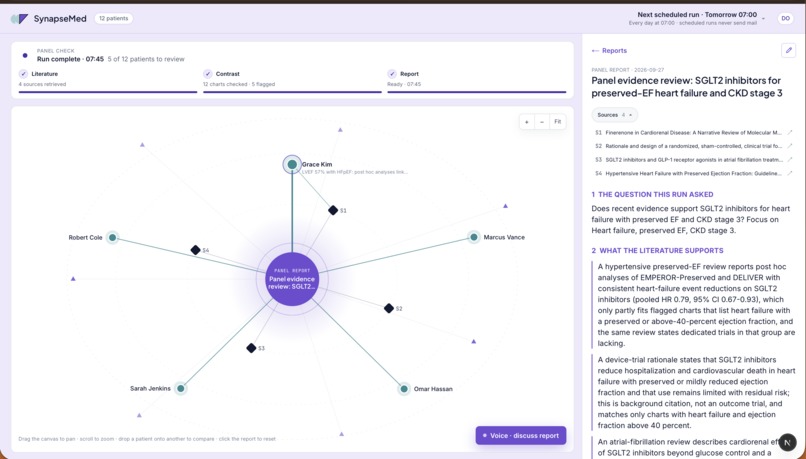Click the 12 patients badge
Viewport: 806px width, 459px height.
(x=114, y=19)
